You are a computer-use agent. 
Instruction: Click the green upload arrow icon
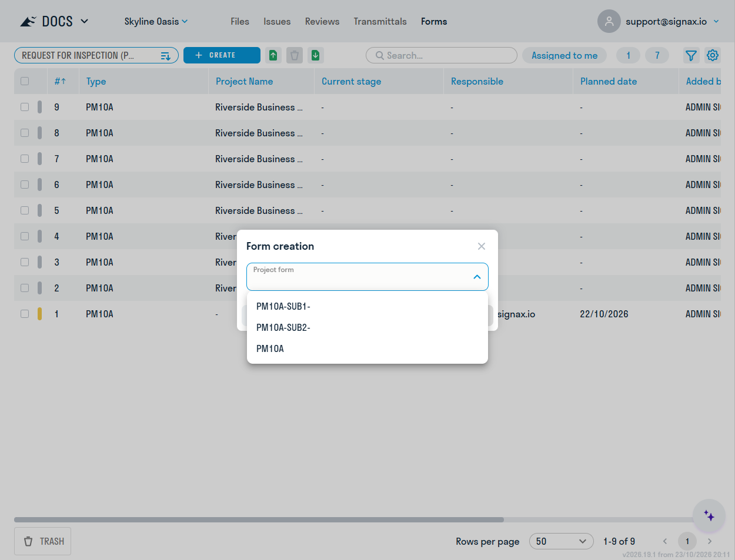click(273, 55)
